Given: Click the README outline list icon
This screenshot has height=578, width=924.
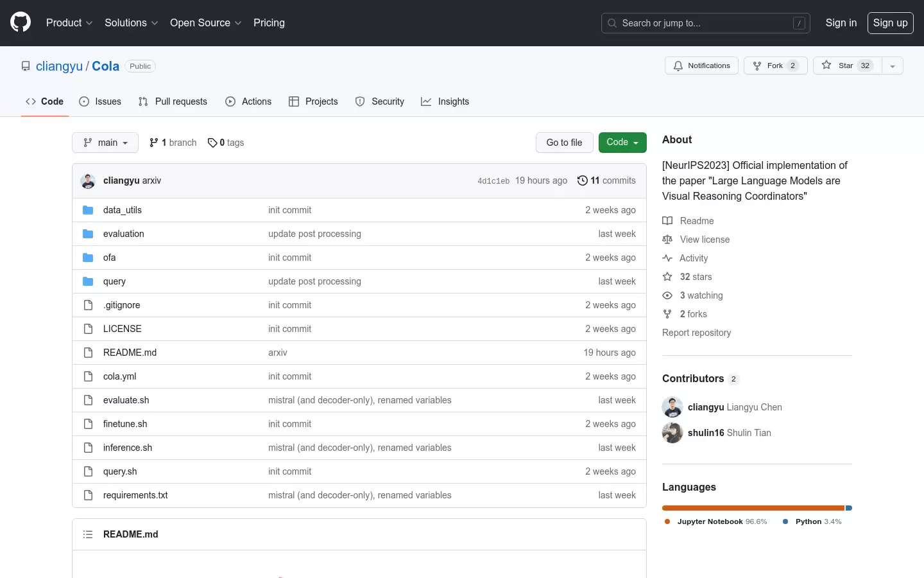Looking at the screenshot, I should point(88,534).
